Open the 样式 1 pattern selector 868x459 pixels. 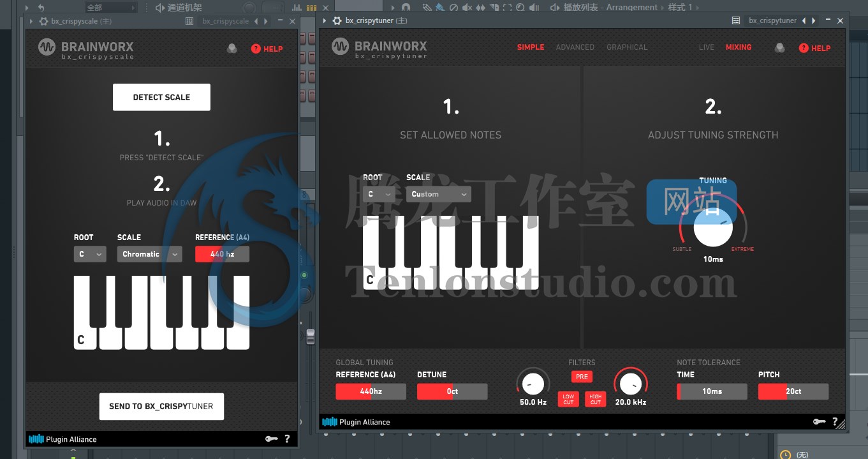point(680,8)
